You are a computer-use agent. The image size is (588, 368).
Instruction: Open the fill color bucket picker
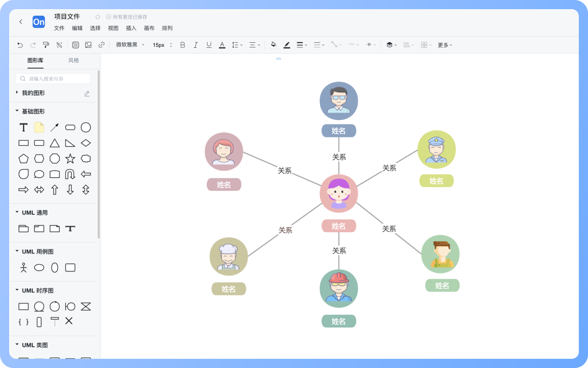[274, 45]
